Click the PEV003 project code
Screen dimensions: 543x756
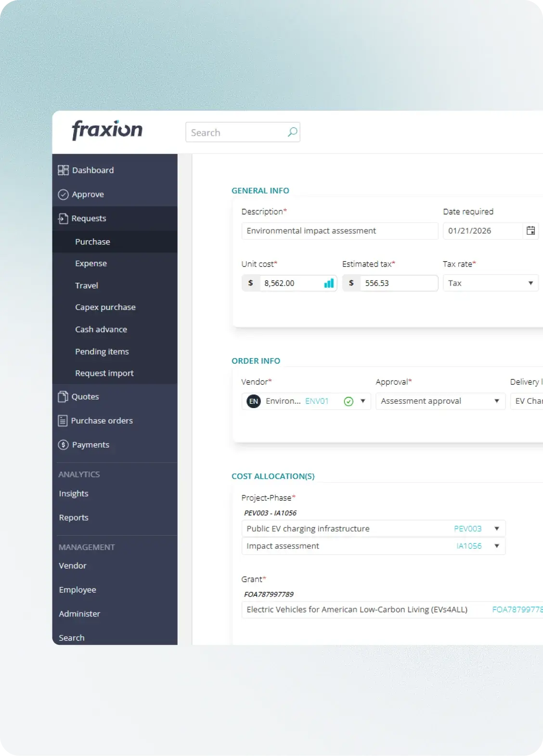click(468, 528)
